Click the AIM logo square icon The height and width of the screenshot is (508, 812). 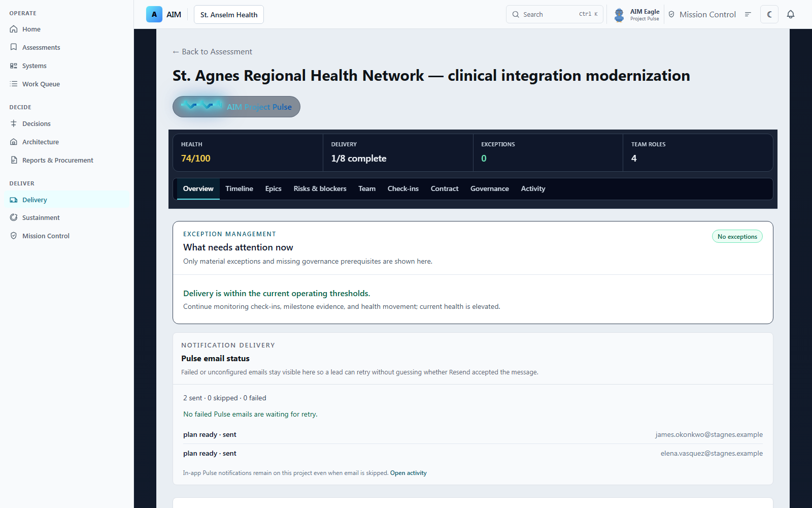[154, 14]
